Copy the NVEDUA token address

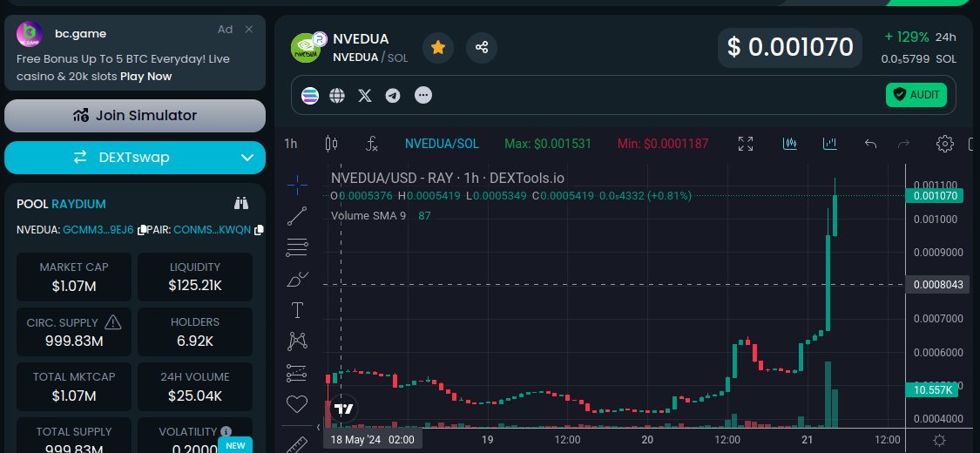[x=141, y=230]
